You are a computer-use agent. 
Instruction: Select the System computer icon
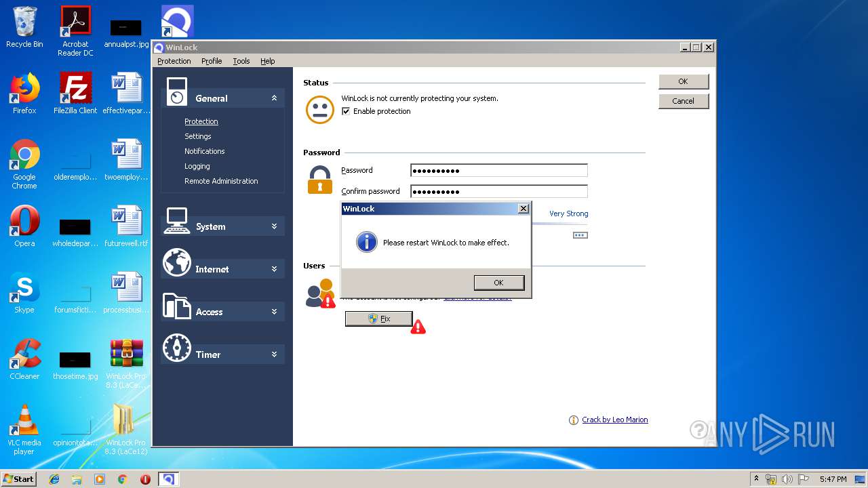point(176,220)
